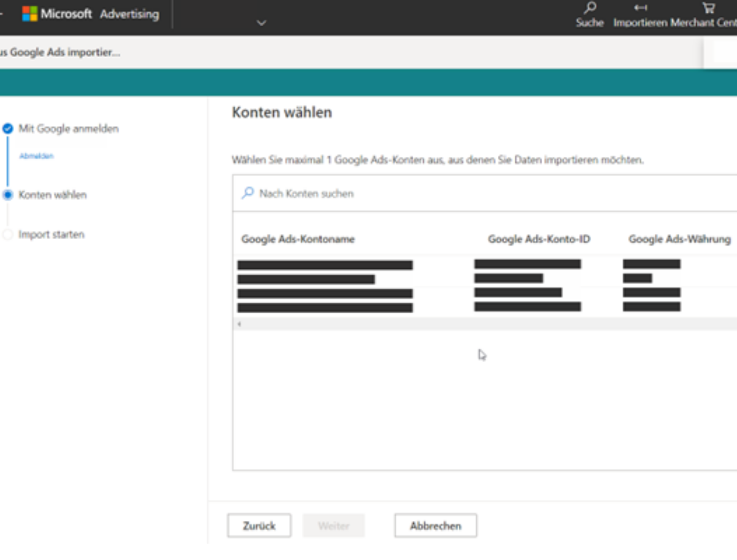Select the Import starten step

coord(51,234)
